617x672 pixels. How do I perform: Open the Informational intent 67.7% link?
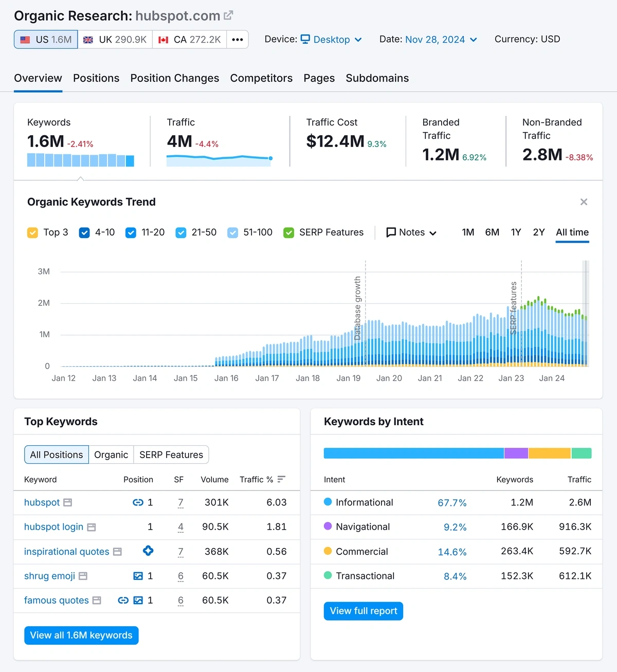coord(452,502)
